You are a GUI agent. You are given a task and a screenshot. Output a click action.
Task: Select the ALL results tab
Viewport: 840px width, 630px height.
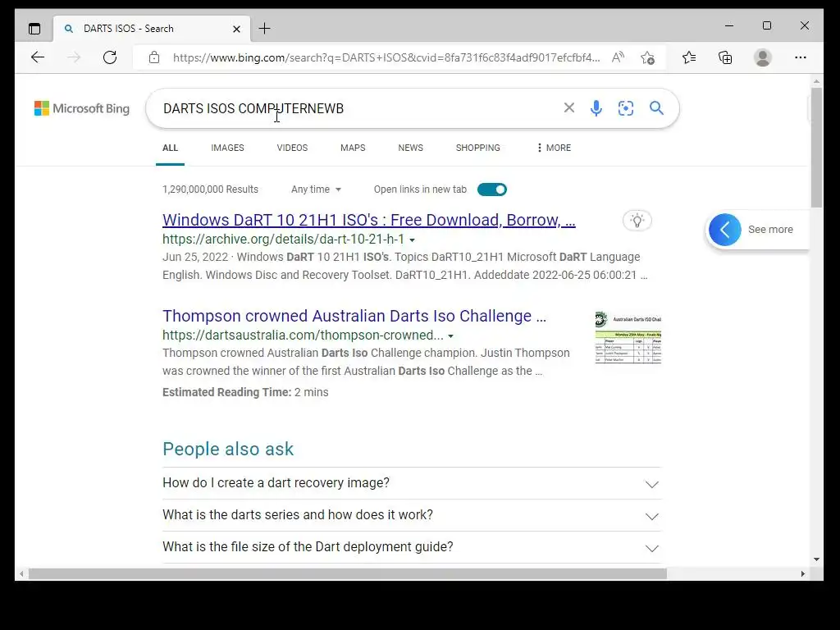171,148
